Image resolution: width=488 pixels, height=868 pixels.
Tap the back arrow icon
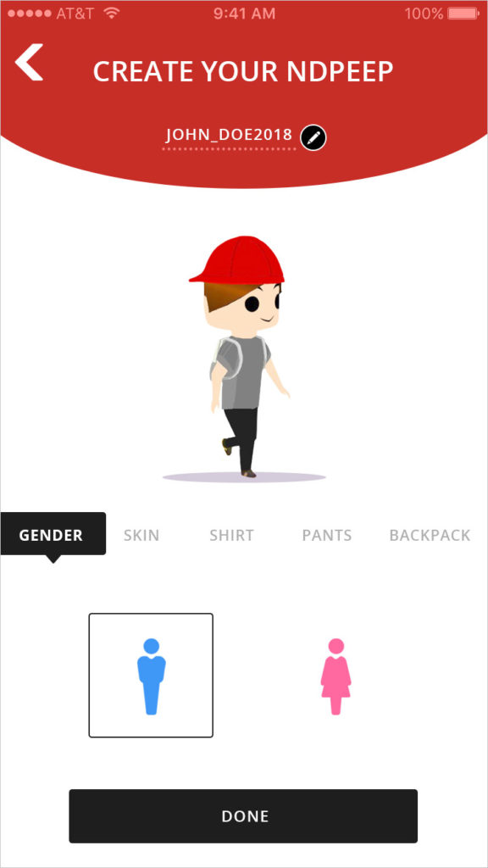(29, 62)
